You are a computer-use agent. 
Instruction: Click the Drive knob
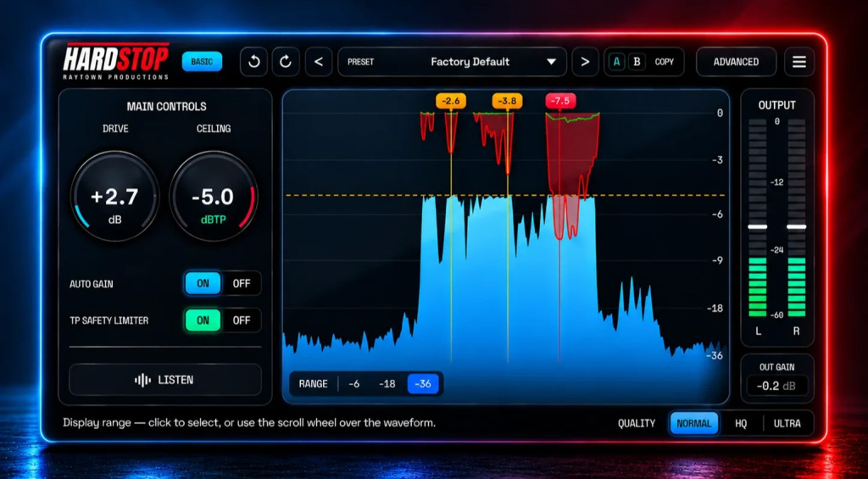tap(114, 196)
